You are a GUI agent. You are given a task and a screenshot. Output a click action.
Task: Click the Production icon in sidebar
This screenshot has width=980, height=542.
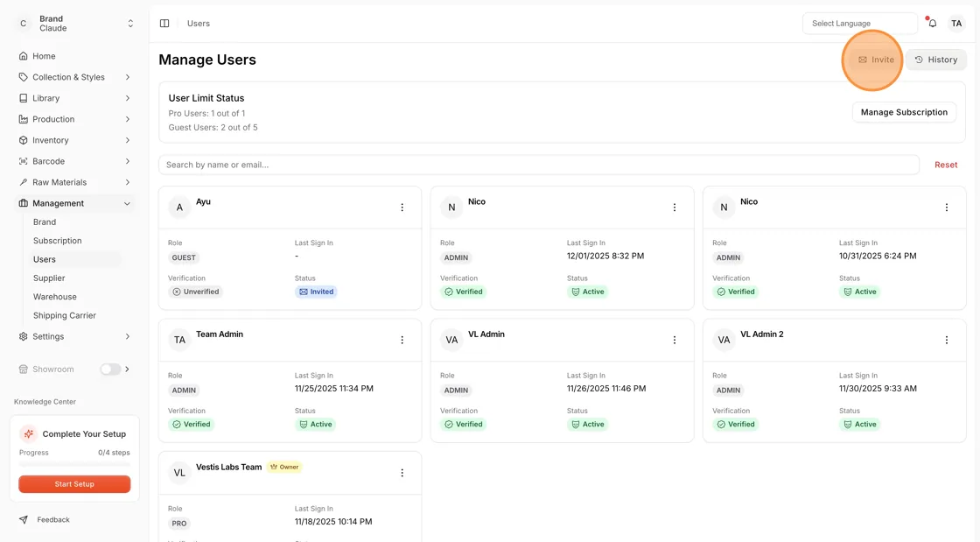[x=23, y=119]
